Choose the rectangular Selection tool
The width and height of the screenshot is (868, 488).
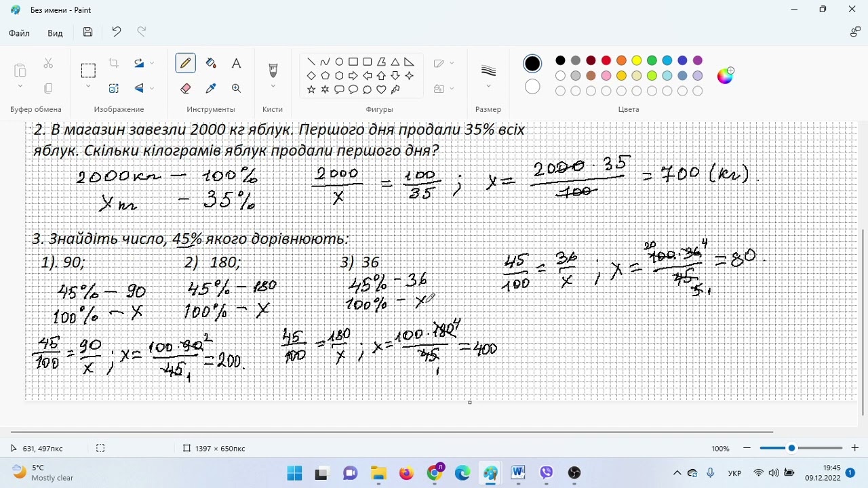point(88,70)
